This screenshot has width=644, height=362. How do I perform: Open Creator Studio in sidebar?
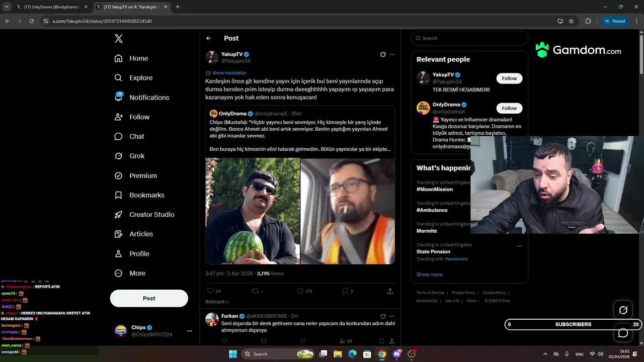(144, 214)
